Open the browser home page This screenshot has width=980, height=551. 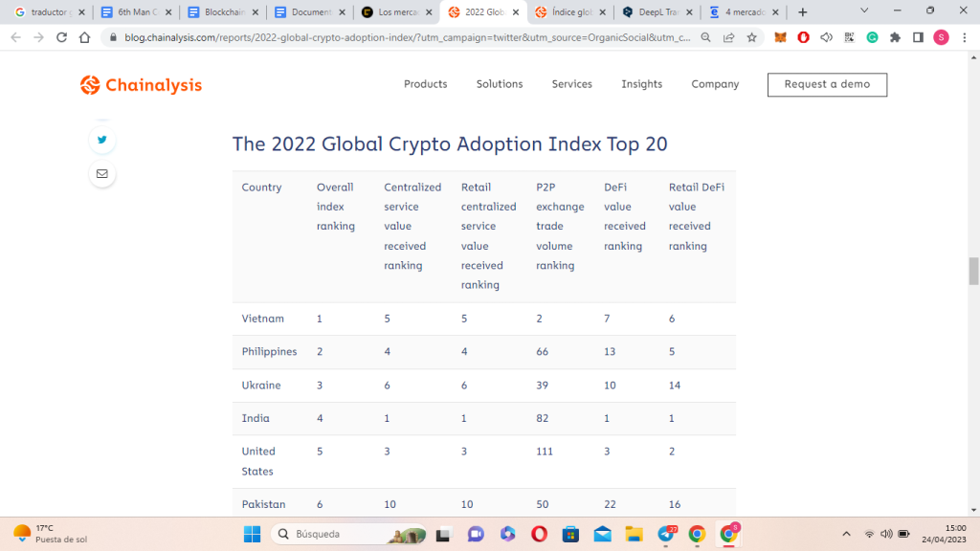84,37
